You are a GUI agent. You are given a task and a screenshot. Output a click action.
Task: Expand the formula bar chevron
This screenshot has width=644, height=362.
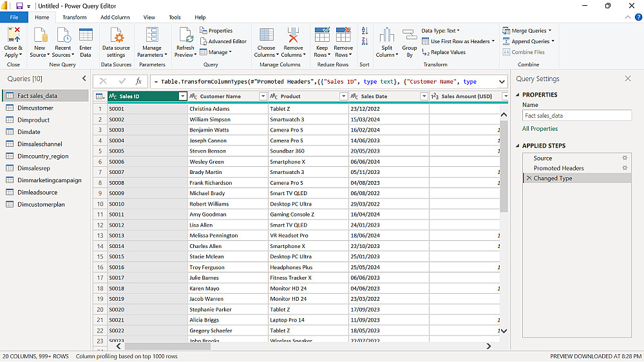pyautogui.click(x=501, y=82)
